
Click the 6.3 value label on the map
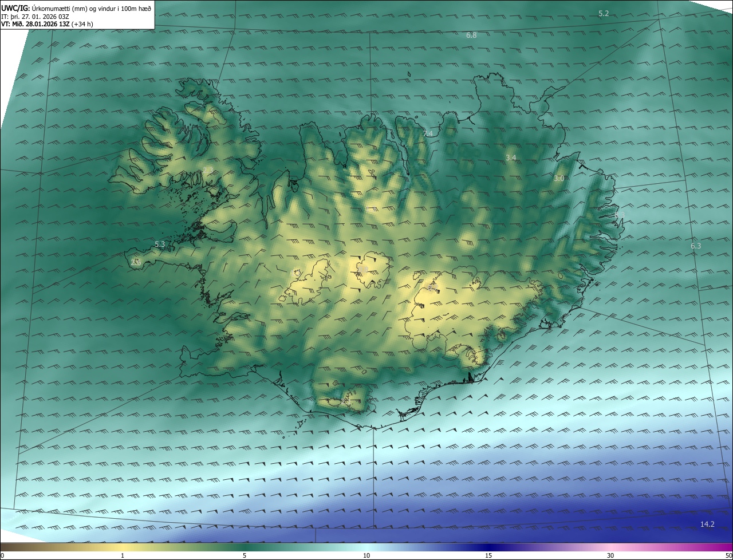696,246
